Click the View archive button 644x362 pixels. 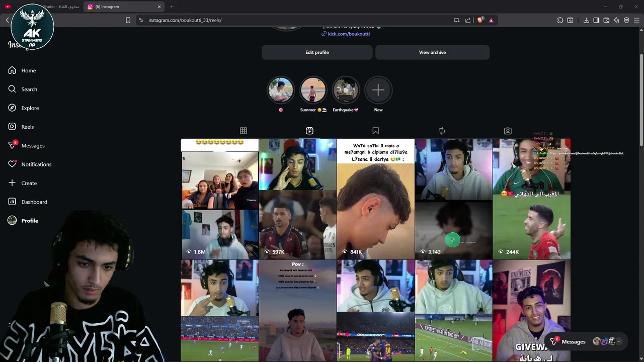point(432,52)
